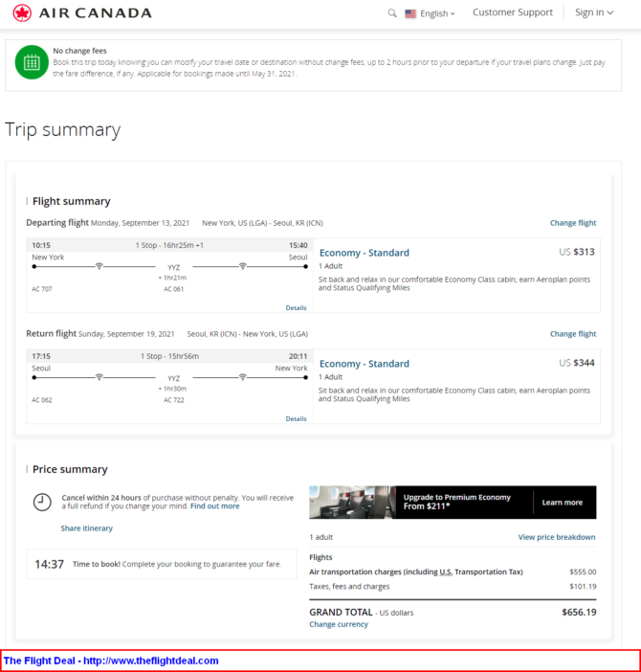This screenshot has height=672, width=641.
Task: Click the US $313 departing fare price
Action: (x=576, y=252)
